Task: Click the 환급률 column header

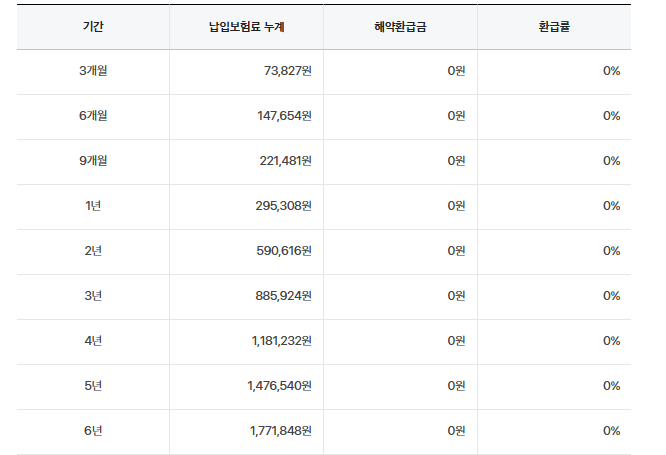Action: pos(554,27)
